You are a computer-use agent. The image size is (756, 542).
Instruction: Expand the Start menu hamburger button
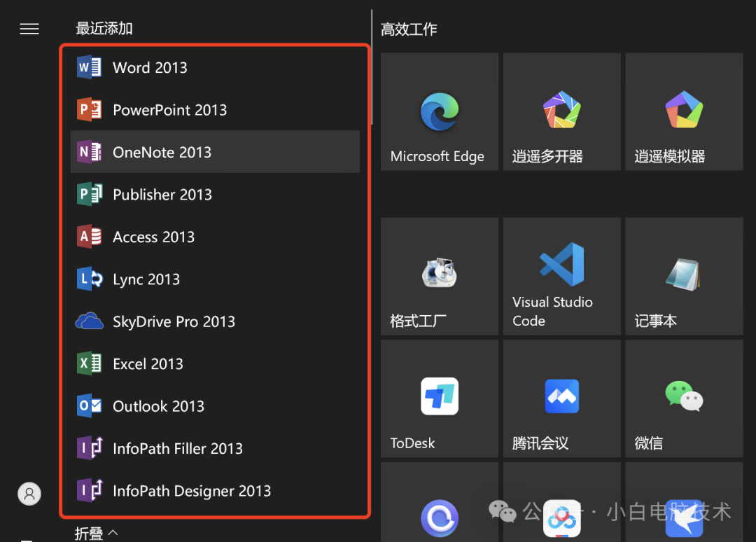[x=29, y=29]
